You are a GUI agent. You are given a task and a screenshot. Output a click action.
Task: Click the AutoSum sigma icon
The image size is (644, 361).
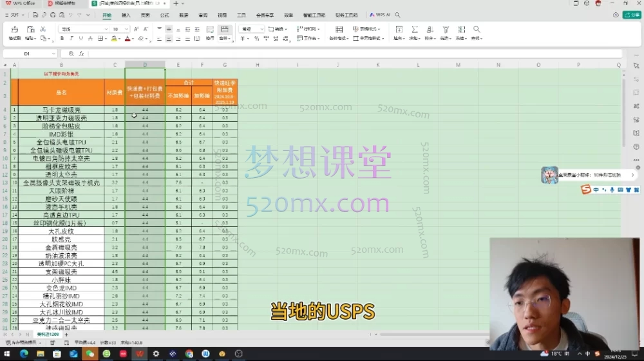[x=415, y=30]
